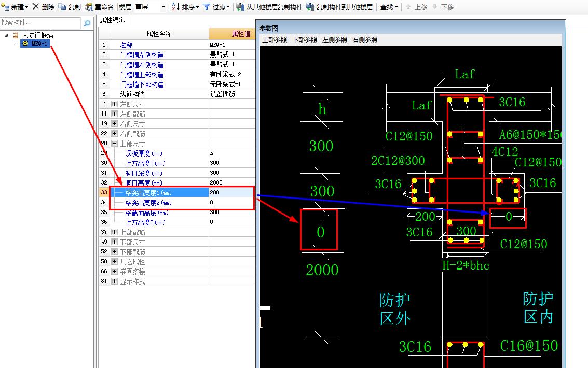
Task: Open the 下部参照 menu
Action: click(305, 40)
